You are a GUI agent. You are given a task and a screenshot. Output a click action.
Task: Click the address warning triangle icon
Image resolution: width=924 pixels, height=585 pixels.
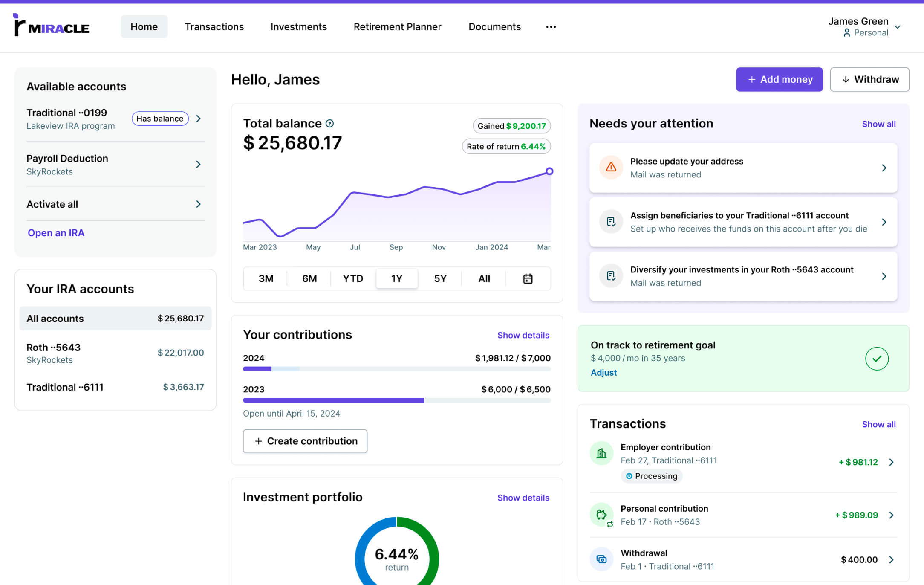pyautogui.click(x=611, y=167)
